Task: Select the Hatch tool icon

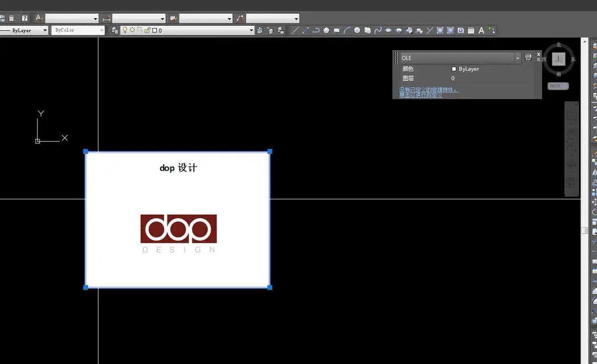Action: click(440, 30)
